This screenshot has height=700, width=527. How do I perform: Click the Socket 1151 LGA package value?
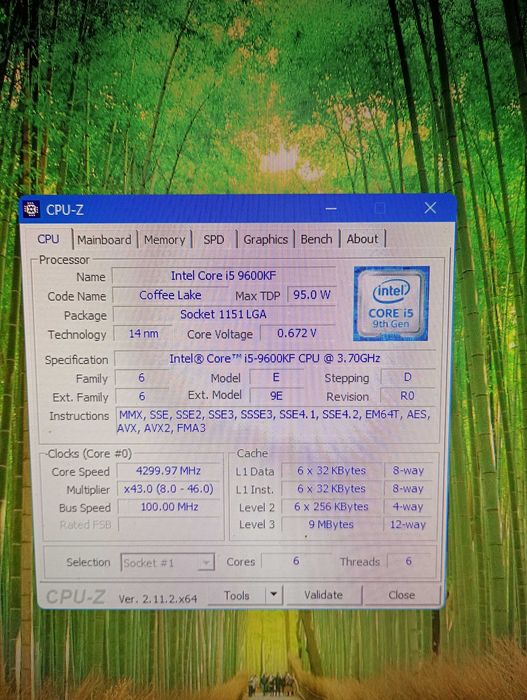[x=223, y=314]
